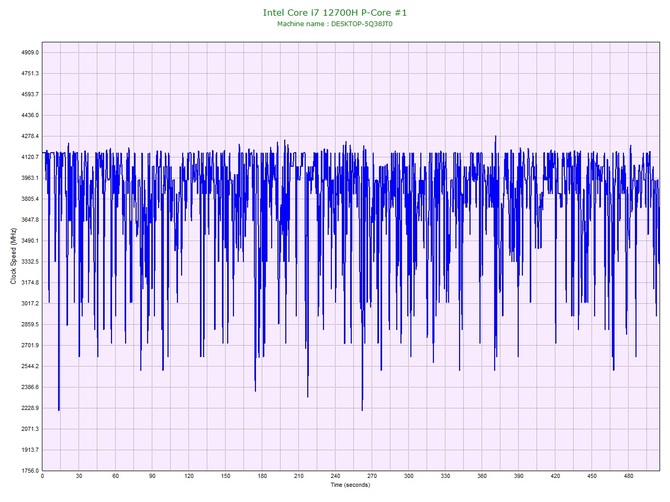Click the 2228.9 y-axis value
This screenshot has height=502, width=670.
[30, 408]
